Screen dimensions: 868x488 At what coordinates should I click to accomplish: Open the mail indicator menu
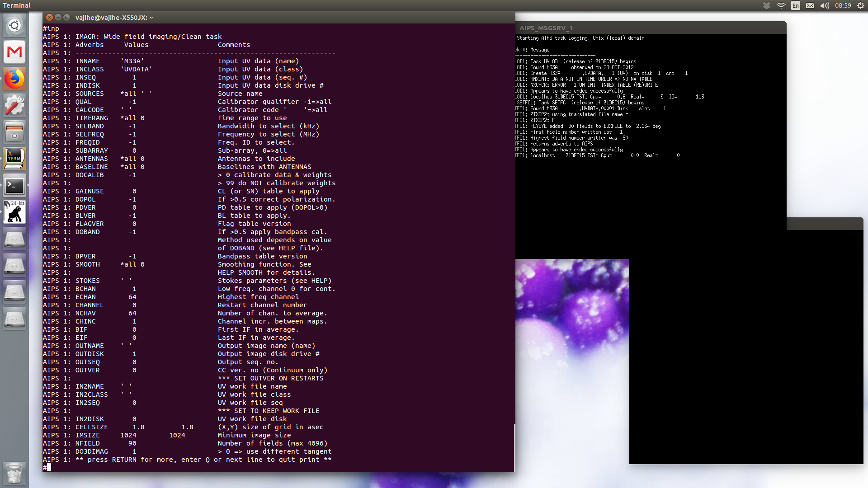(x=810, y=5)
